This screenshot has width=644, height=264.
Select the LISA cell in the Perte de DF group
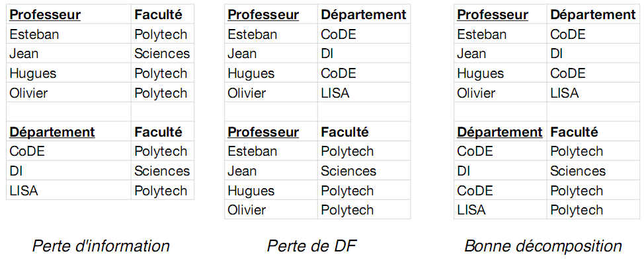364,93
